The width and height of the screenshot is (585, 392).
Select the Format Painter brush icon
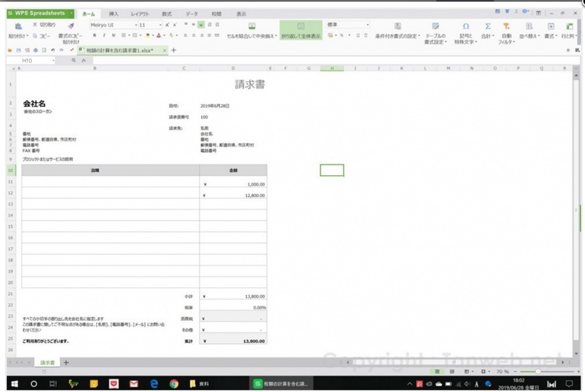(70, 26)
